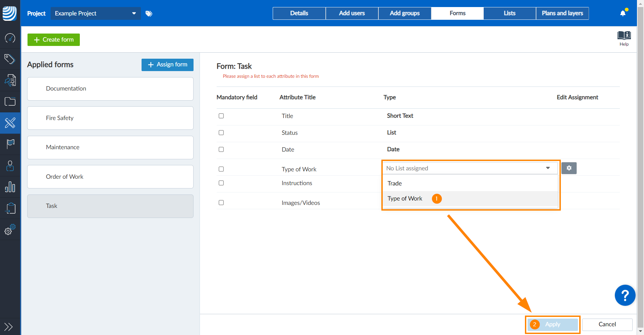Select Type of Work list option
Screen dimensions: 644x335
(405, 199)
